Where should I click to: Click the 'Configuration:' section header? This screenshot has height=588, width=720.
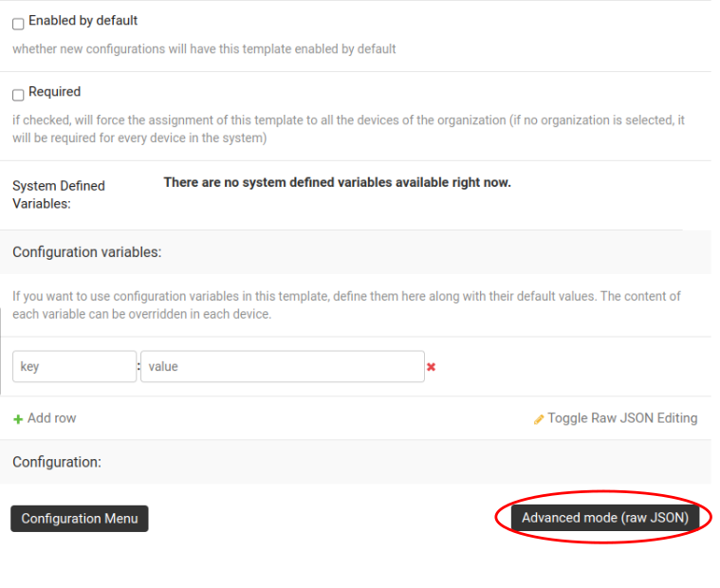57,462
